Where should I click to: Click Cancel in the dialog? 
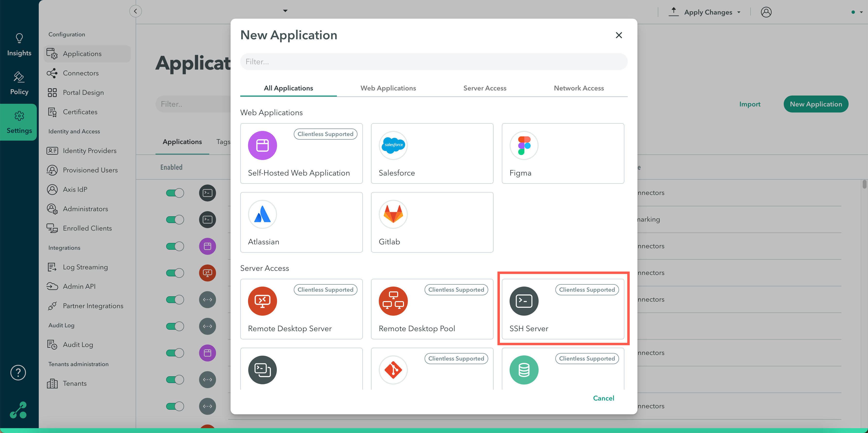click(603, 398)
